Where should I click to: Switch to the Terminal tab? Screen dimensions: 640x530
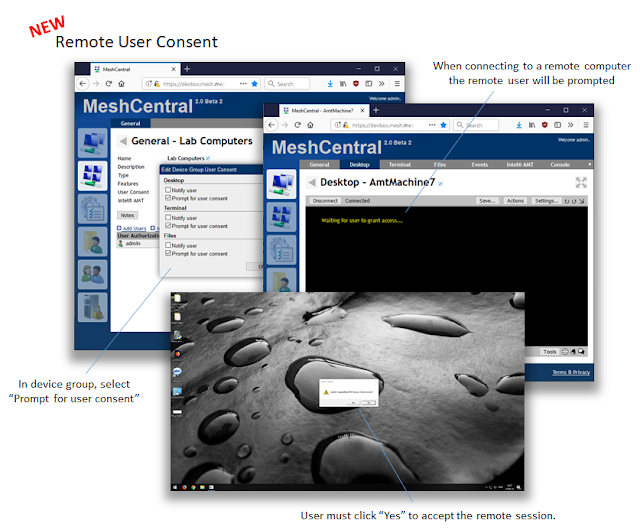click(399, 165)
